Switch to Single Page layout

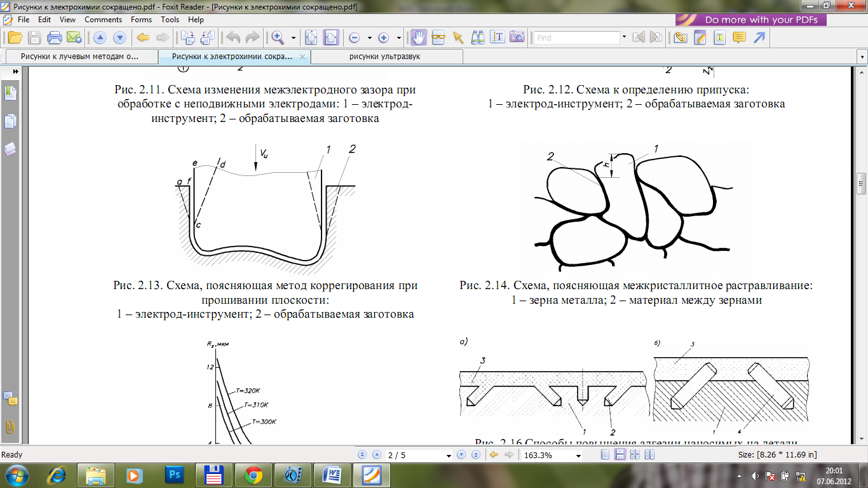(606, 455)
